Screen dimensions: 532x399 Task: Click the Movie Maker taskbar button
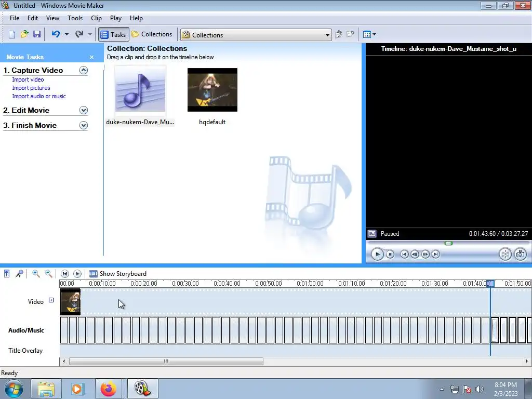pyautogui.click(x=142, y=389)
